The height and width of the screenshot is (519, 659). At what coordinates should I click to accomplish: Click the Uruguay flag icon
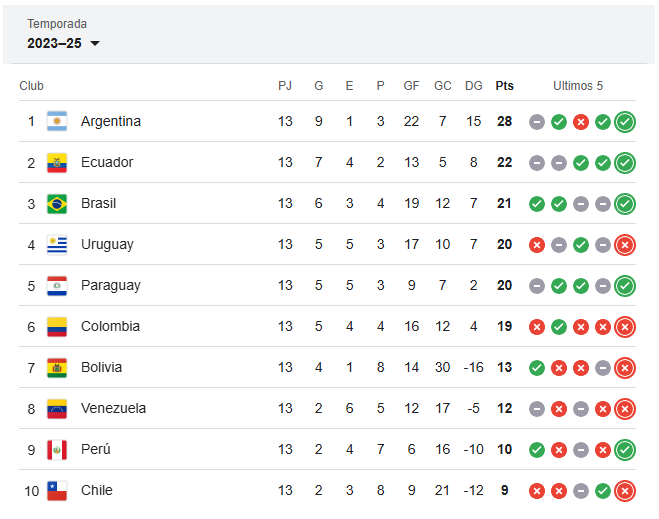(x=57, y=245)
